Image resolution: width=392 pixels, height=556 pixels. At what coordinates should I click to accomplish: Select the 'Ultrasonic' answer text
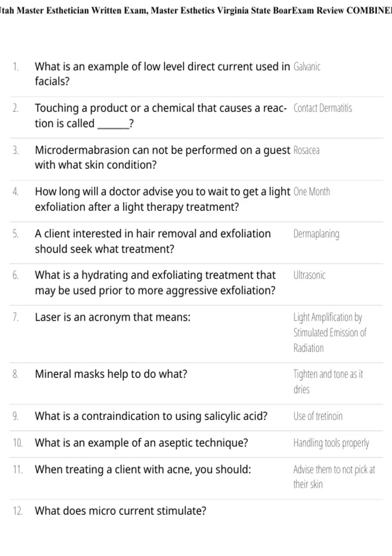309,275
